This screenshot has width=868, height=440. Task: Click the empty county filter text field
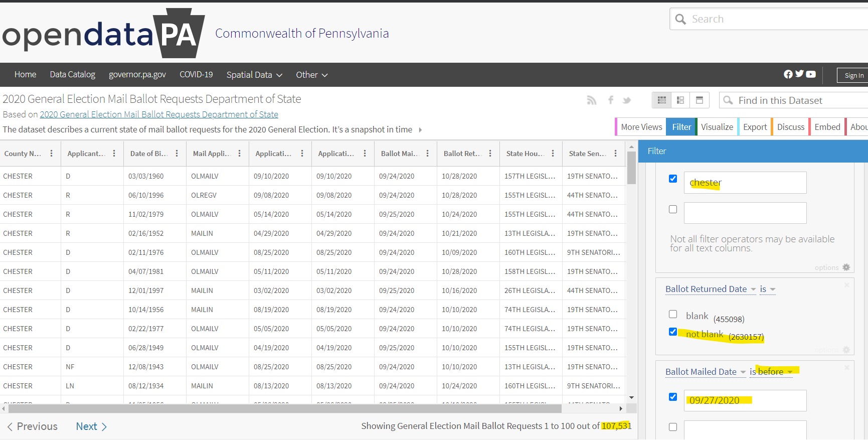coord(745,213)
